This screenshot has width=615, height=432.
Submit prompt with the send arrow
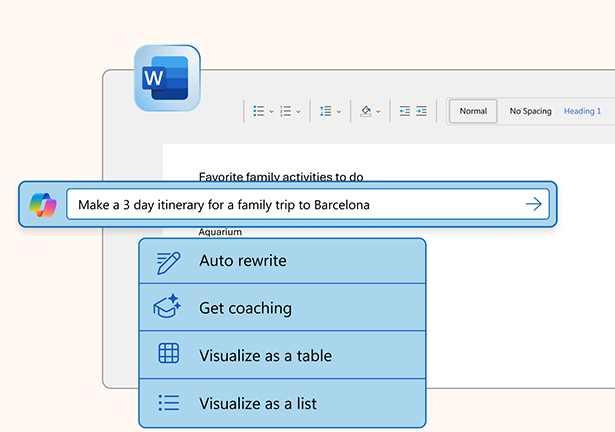534,204
